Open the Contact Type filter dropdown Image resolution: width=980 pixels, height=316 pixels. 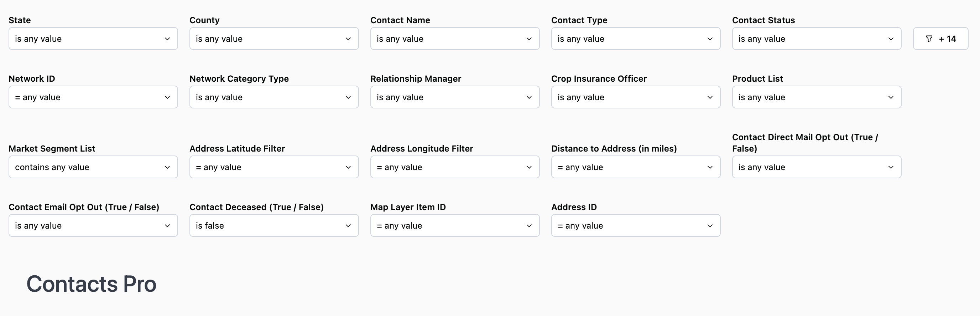(x=636, y=39)
